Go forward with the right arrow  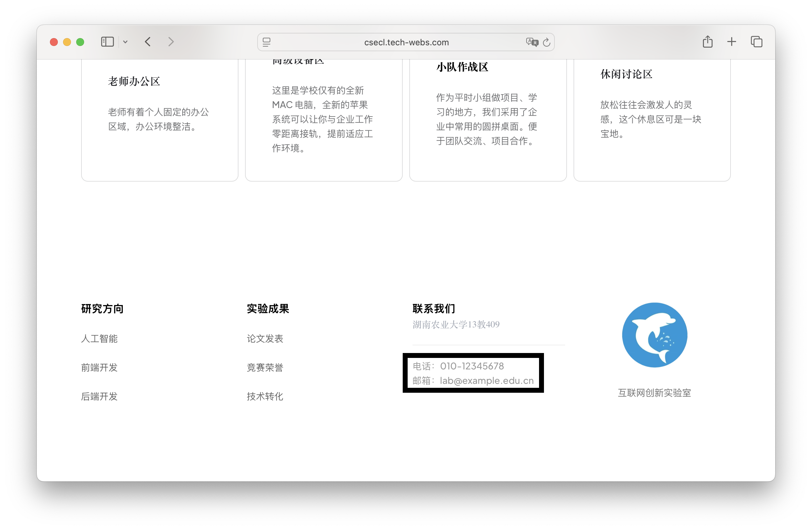pyautogui.click(x=171, y=42)
